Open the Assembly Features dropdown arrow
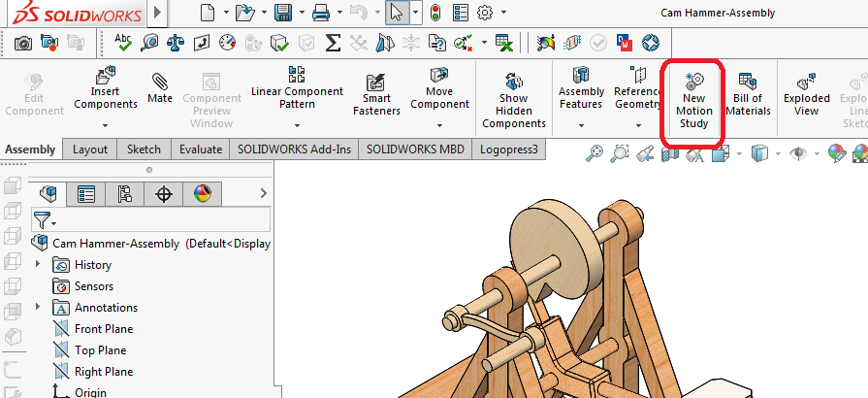This screenshot has width=868, height=398. tap(581, 126)
